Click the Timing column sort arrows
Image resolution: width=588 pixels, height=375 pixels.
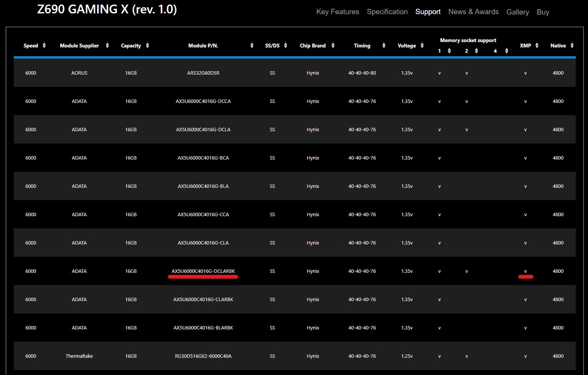tap(384, 46)
